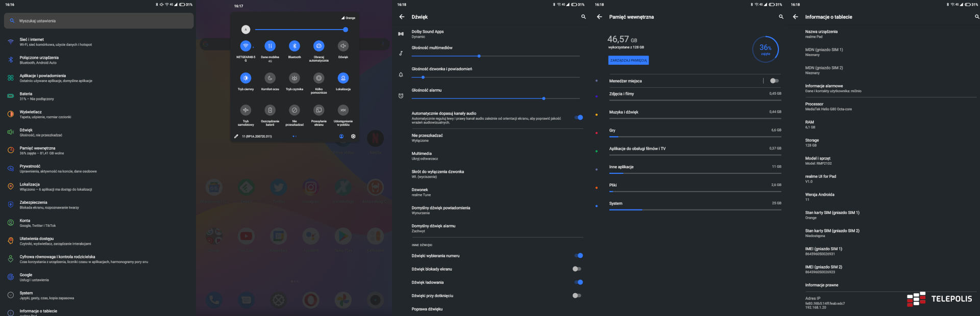Disable Automatycznie dopasuj kanały audio switch
Viewport: 980px width, 316px height.
[x=578, y=117]
